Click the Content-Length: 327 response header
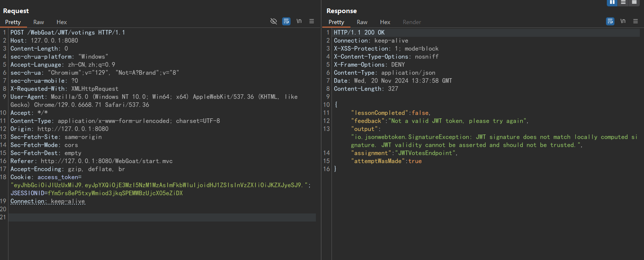 click(366, 89)
